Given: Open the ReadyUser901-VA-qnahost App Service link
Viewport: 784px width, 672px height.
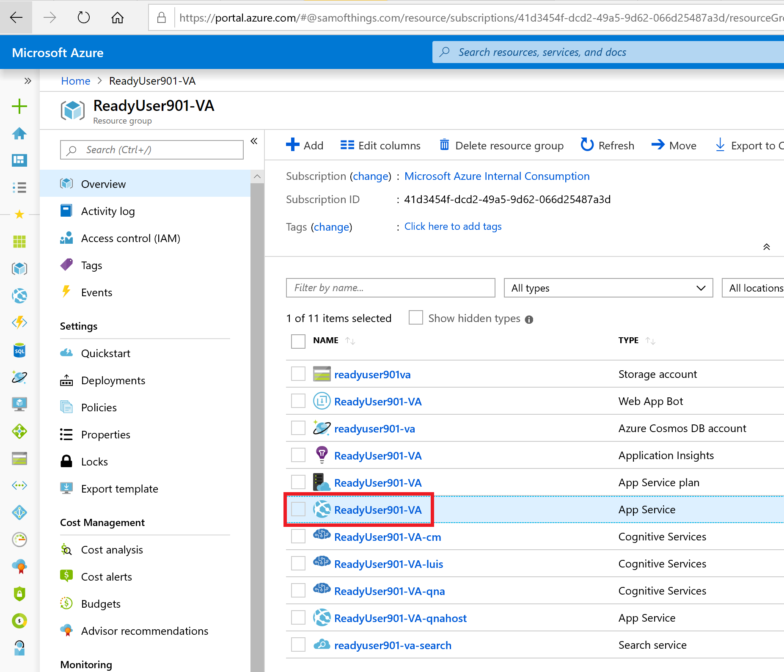Looking at the screenshot, I should 400,618.
